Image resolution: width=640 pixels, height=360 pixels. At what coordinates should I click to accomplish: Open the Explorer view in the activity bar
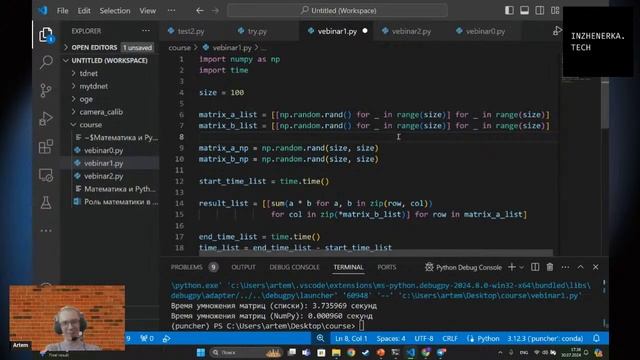[x=46, y=35]
